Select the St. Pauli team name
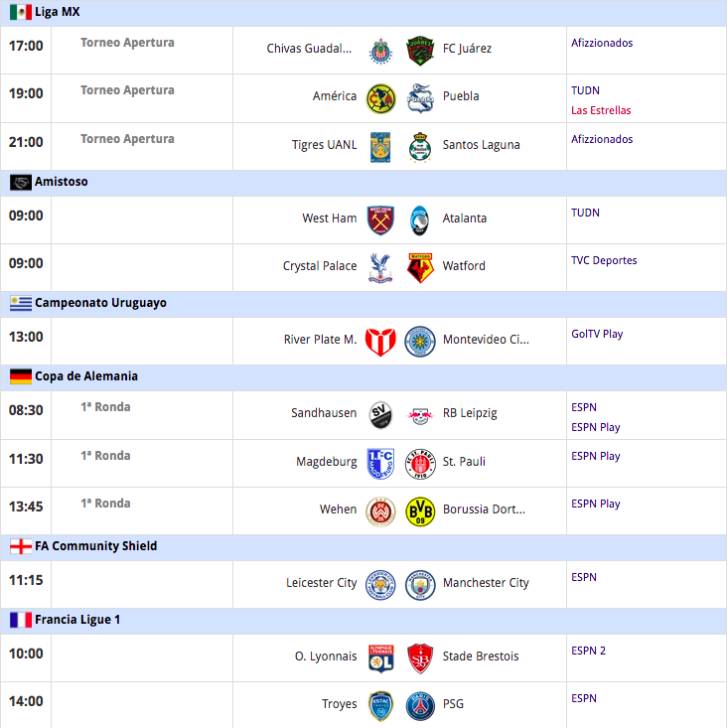The image size is (728, 728). click(464, 462)
